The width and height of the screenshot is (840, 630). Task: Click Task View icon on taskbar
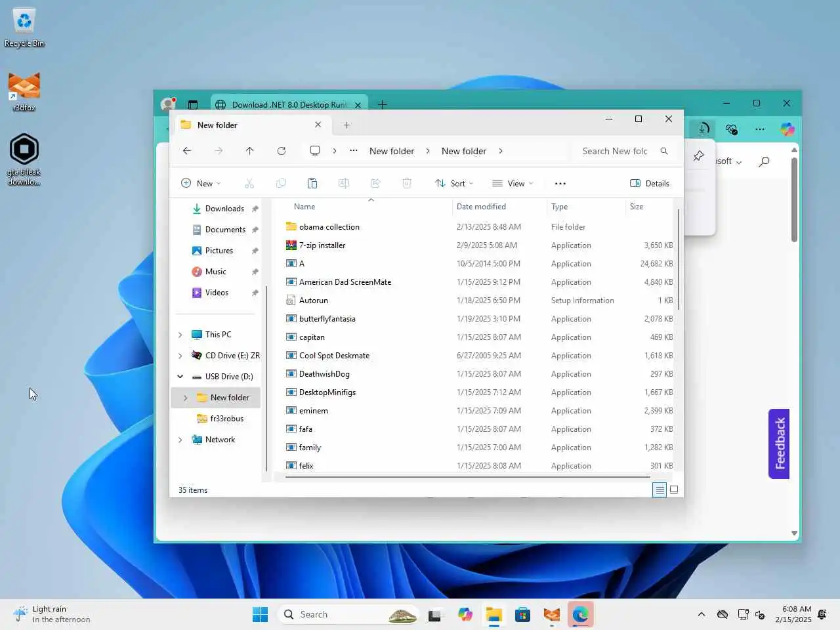(434, 614)
